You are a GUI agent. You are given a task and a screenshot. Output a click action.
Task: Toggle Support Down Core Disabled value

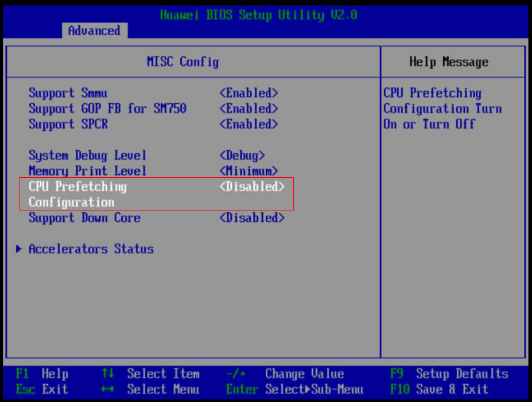point(252,217)
